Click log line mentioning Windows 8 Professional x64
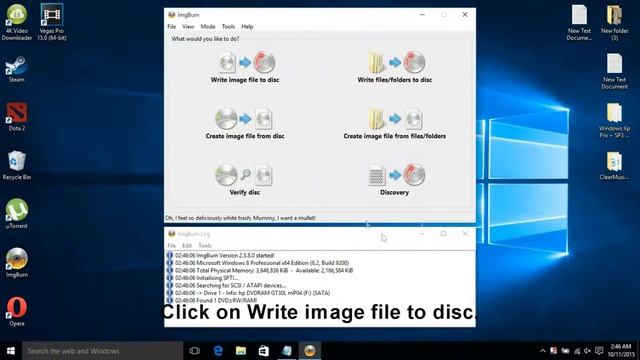 coord(262,263)
